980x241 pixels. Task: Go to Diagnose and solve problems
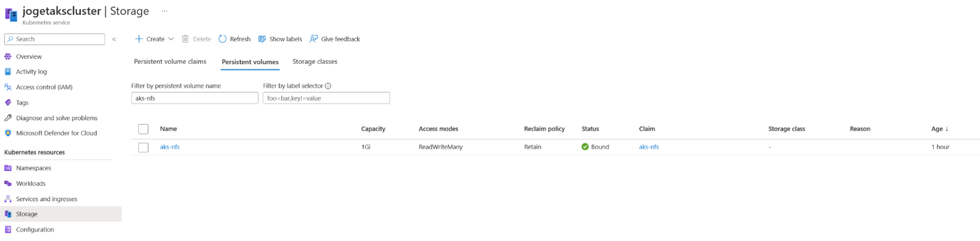point(56,118)
